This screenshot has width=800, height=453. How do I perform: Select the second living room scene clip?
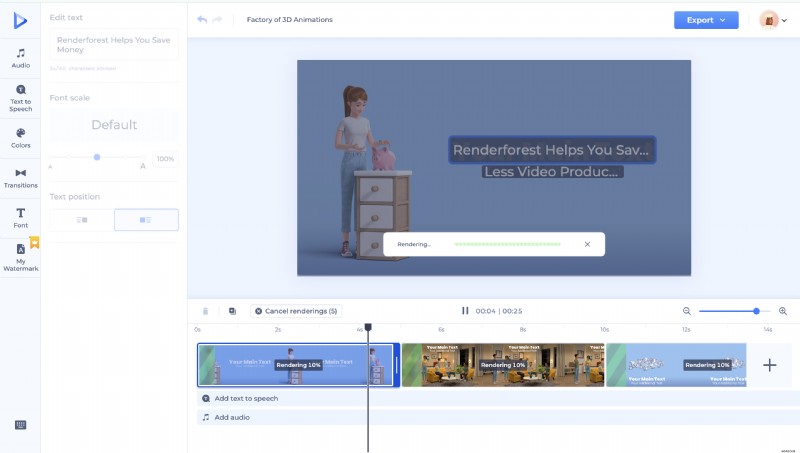[503, 365]
